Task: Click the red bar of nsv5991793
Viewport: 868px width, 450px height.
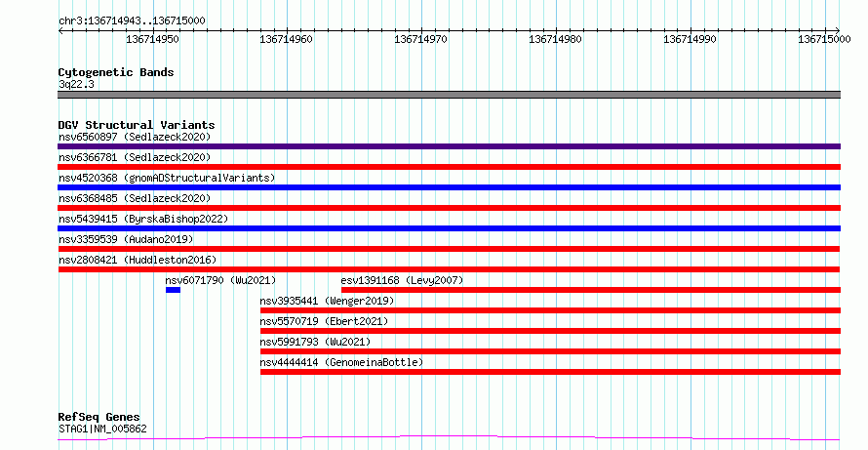Action: pos(550,351)
